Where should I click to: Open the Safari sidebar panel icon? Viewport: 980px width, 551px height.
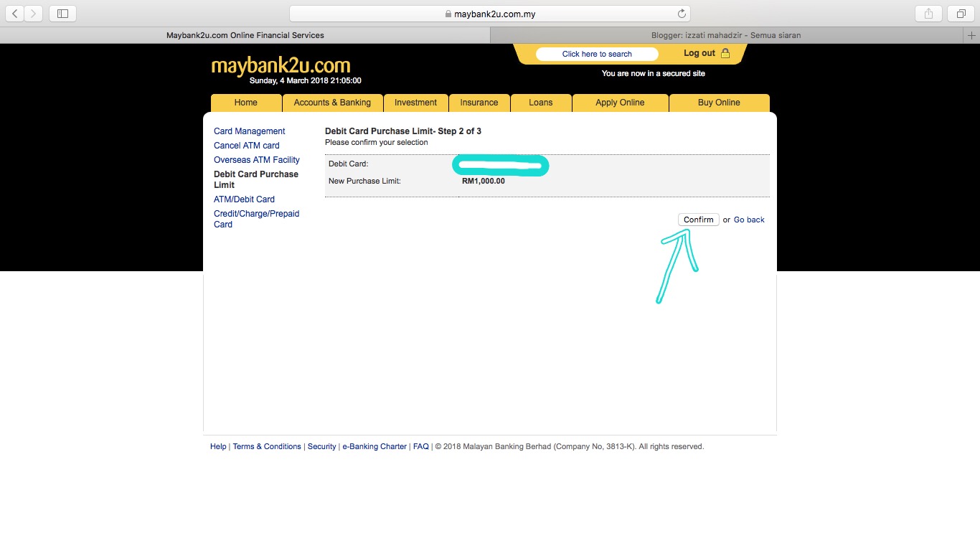[x=62, y=13]
